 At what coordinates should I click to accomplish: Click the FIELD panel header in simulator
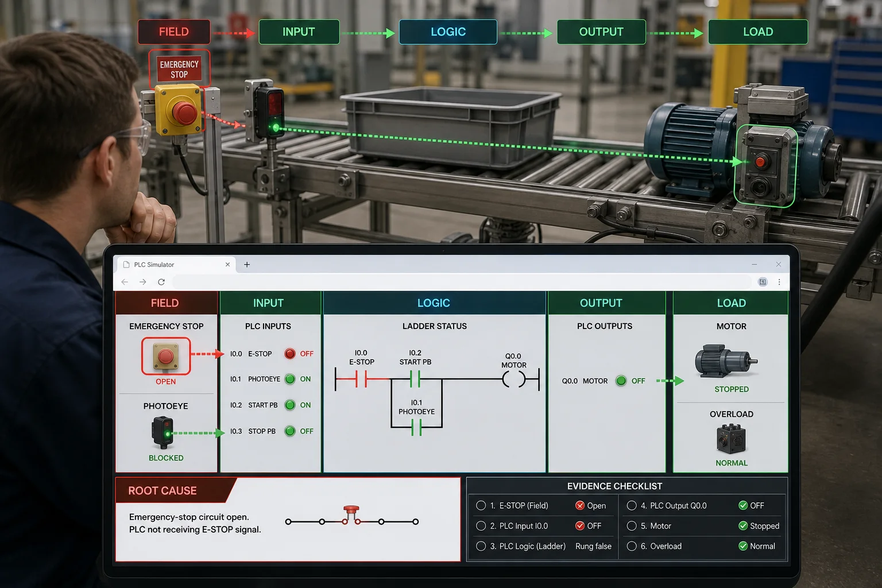166,303
